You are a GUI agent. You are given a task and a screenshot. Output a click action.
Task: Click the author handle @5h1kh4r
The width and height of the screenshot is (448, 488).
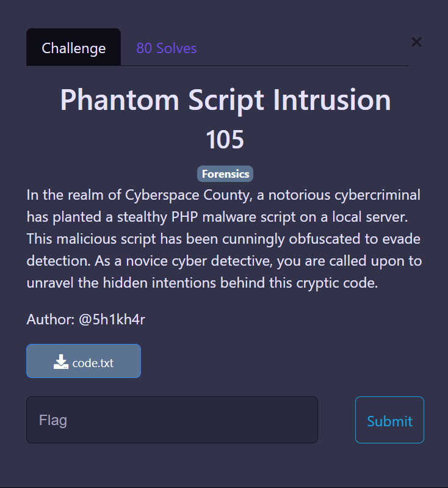112,319
